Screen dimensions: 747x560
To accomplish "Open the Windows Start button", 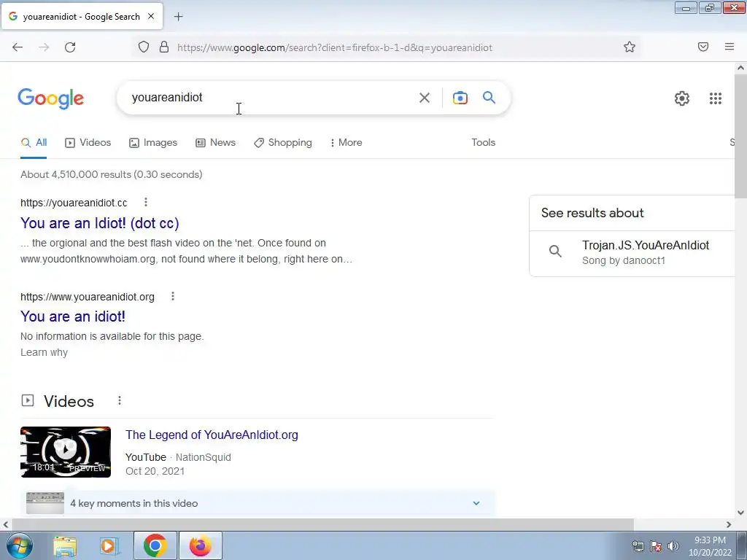I will [19, 545].
